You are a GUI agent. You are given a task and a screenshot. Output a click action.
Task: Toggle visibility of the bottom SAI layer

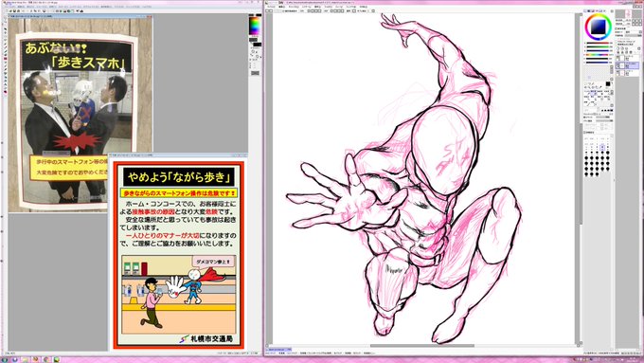[x=617, y=71]
